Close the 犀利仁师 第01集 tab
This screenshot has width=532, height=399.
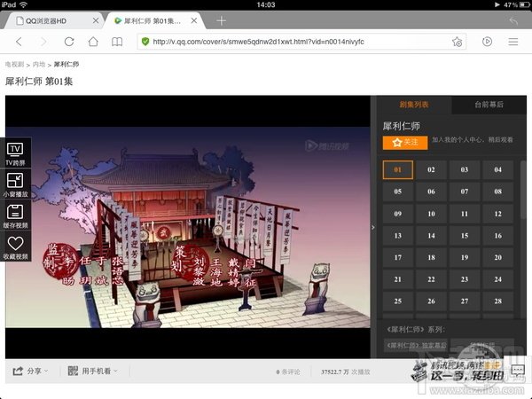point(194,20)
